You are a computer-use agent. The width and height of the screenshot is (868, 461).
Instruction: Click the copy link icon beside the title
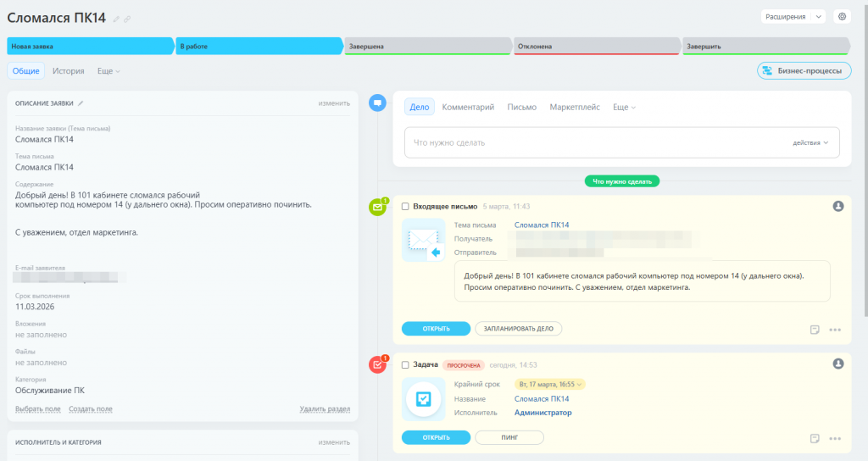coord(127,19)
